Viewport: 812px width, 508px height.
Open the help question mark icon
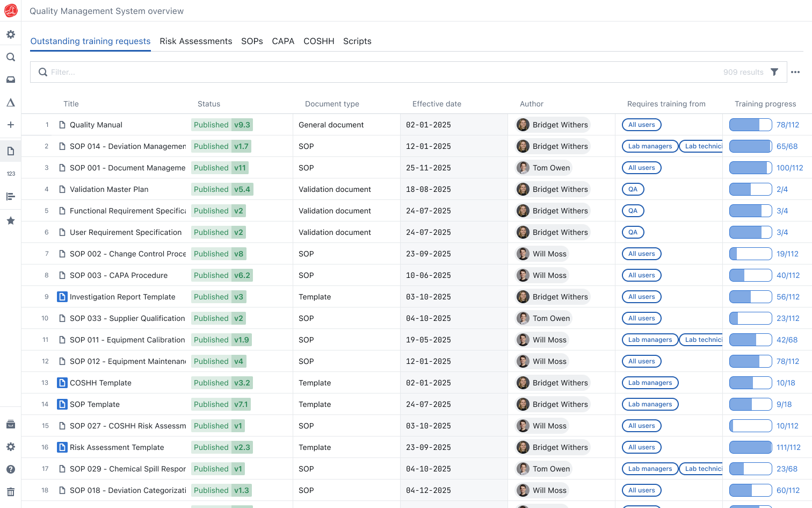coord(10,469)
